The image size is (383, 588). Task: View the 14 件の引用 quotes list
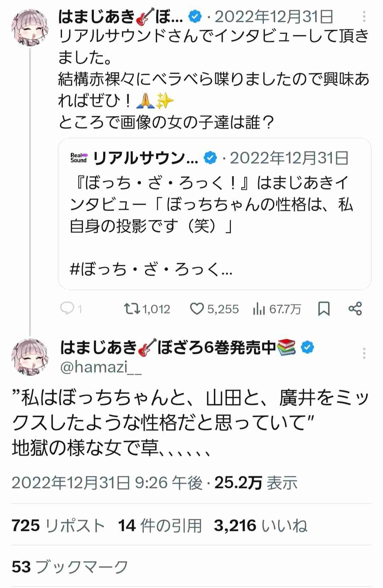coord(160,526)
